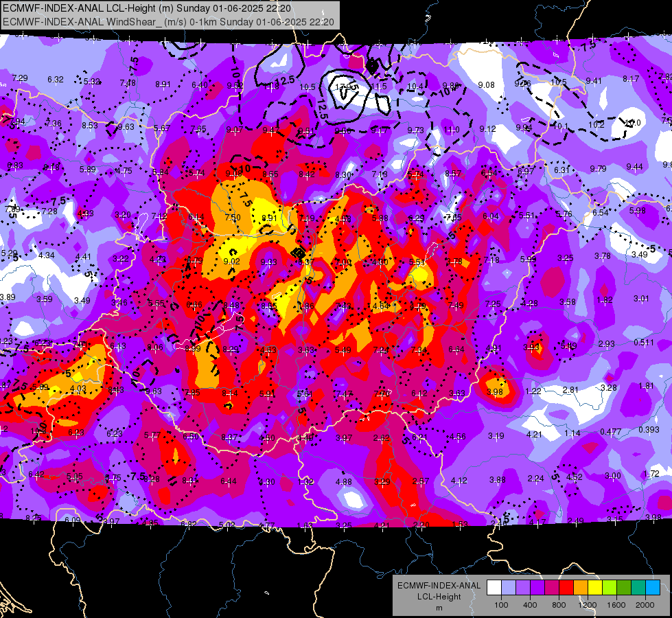
Task: Select the LCL-Height (m) title line
Action: point(147,8)
